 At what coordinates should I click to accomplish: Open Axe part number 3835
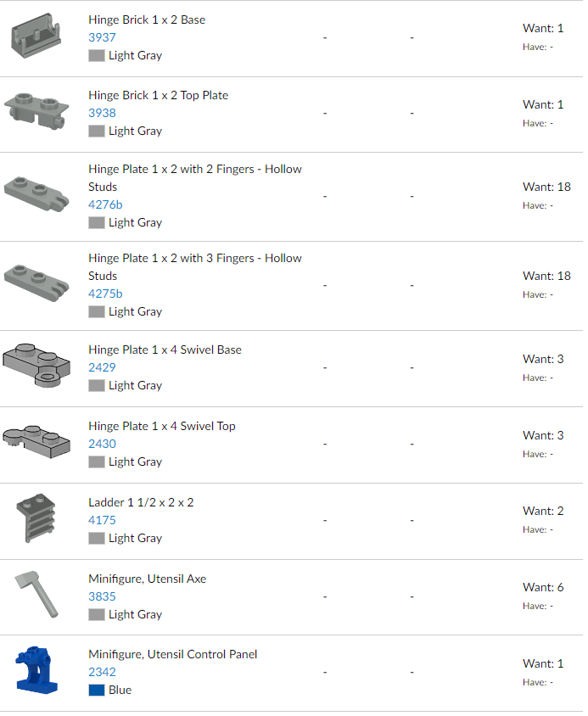coord(102,596)
